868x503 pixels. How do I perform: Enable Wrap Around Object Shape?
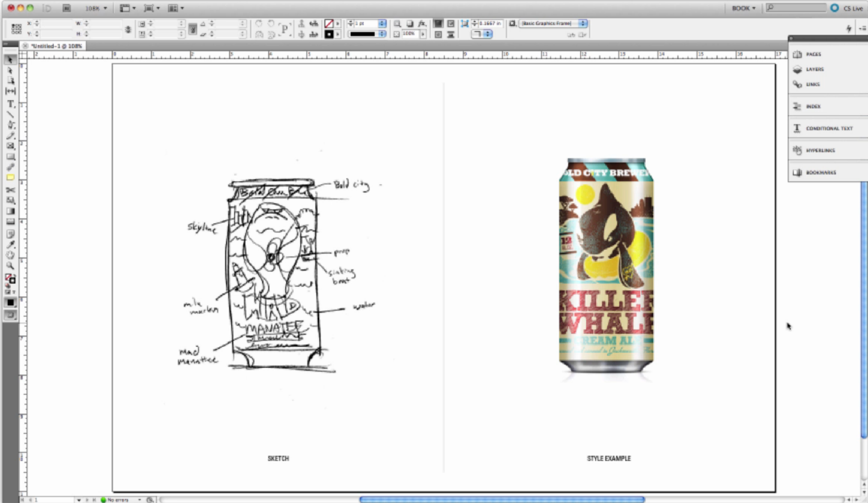pos(438,34)
